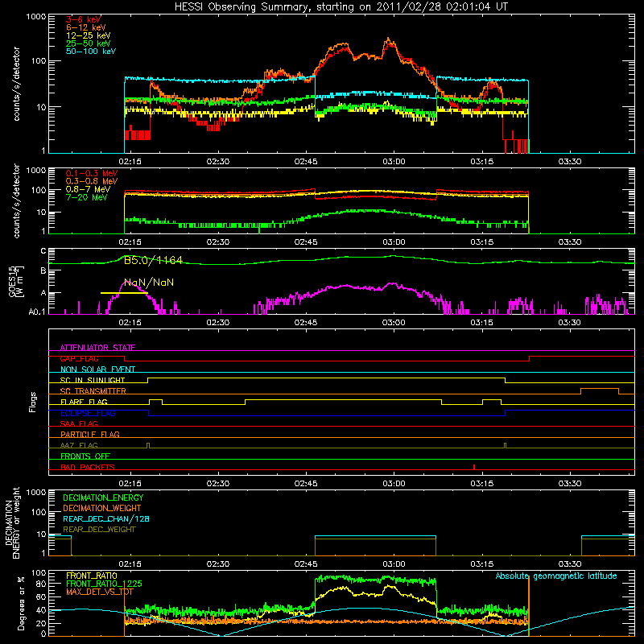
Task: Click the Flags panel axis title
Action: click(x=33, y=402)
